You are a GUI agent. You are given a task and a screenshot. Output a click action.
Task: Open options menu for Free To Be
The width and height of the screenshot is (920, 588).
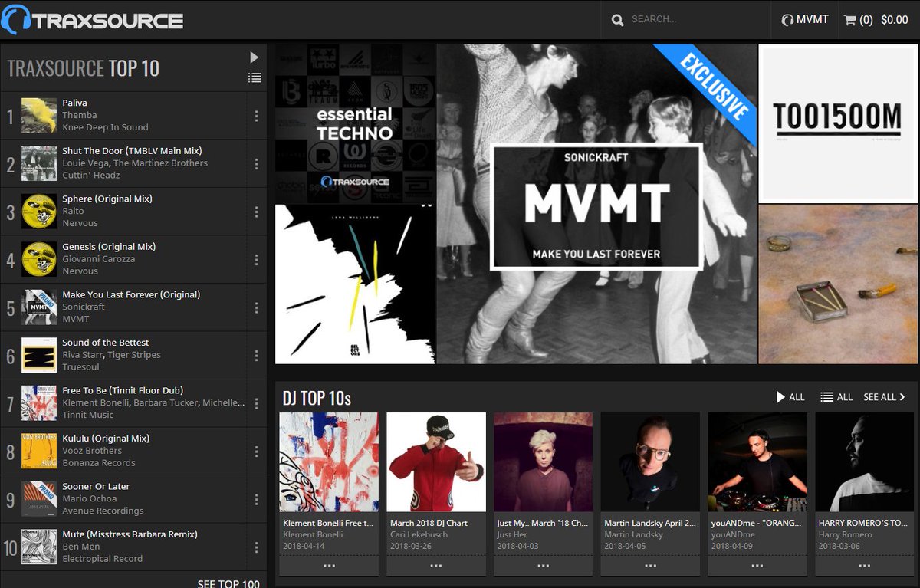[256, 403]
